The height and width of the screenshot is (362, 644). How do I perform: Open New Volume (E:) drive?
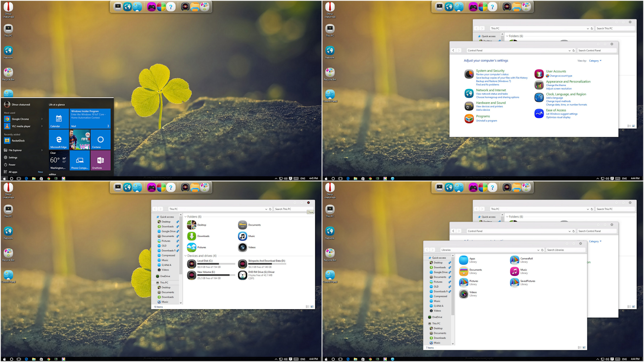coord(211,275)
